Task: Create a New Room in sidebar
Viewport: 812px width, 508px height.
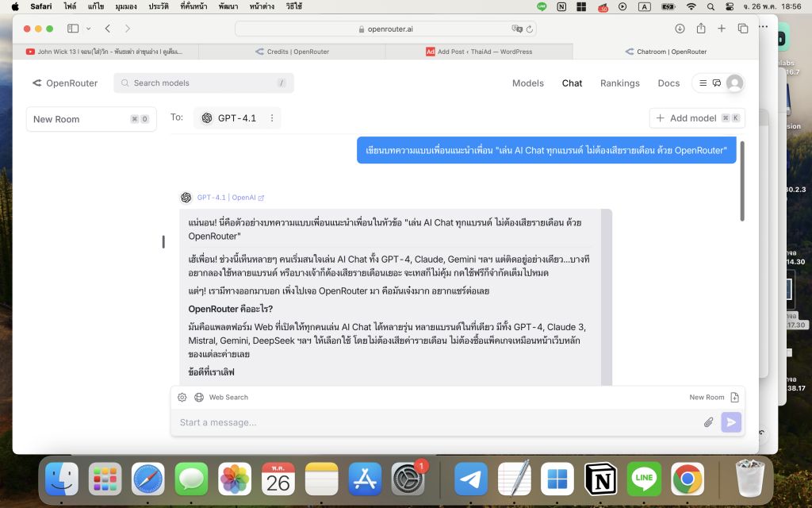Action: [x=91, y=119]
